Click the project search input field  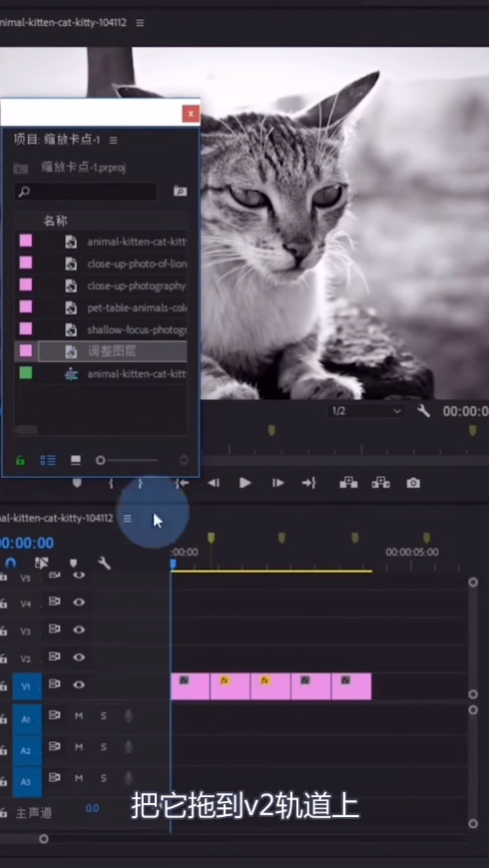pyautogui.click(x=85, y=192)
